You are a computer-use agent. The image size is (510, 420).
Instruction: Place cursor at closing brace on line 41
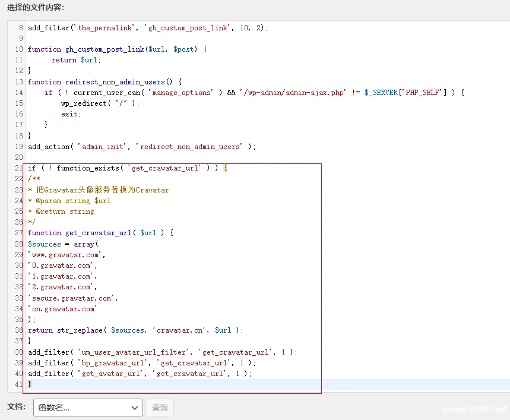30,384
